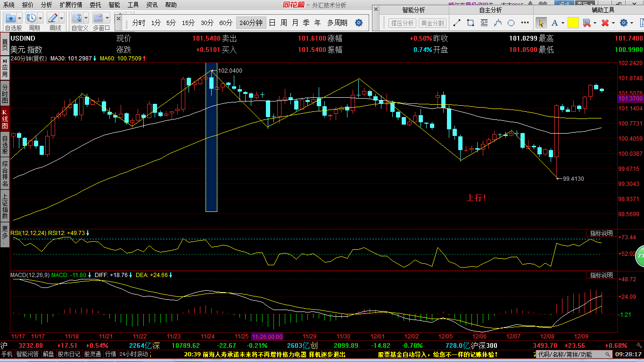
Task: Expand the 自定义 dropdown arrow
Action: (86, 19)
